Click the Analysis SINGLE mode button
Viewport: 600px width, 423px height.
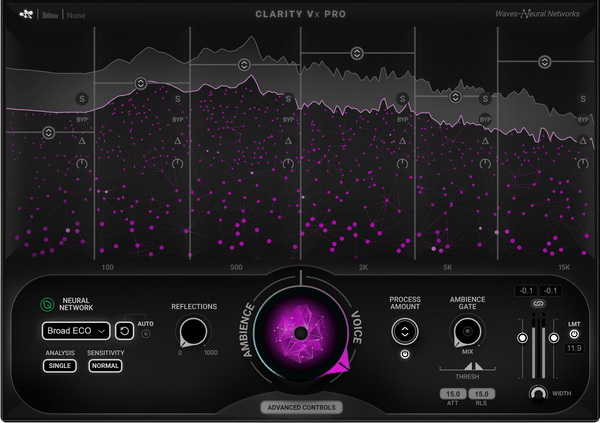point(59,366)
